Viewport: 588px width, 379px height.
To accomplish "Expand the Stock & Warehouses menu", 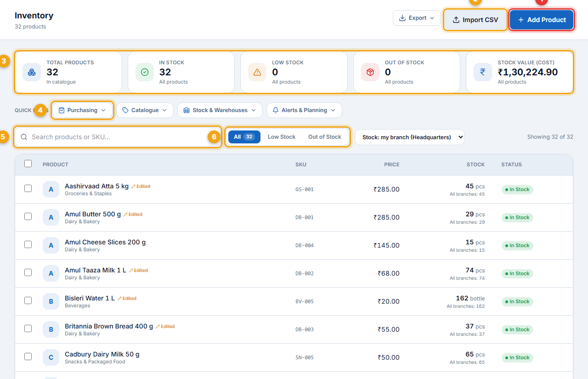I will tap(220, 110).
